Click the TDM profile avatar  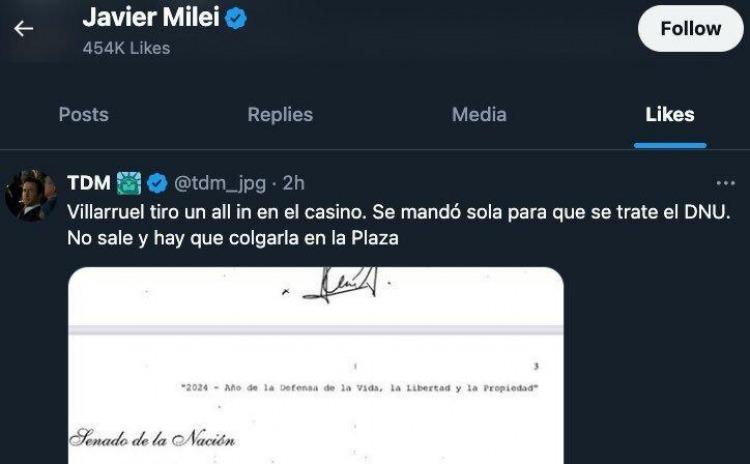point(30,194)
